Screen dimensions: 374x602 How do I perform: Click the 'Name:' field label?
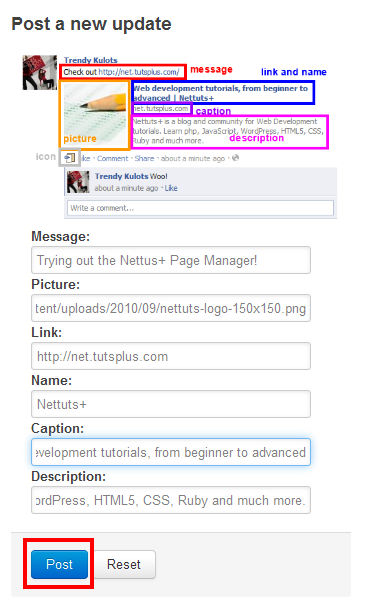click(x=51, y=380)
